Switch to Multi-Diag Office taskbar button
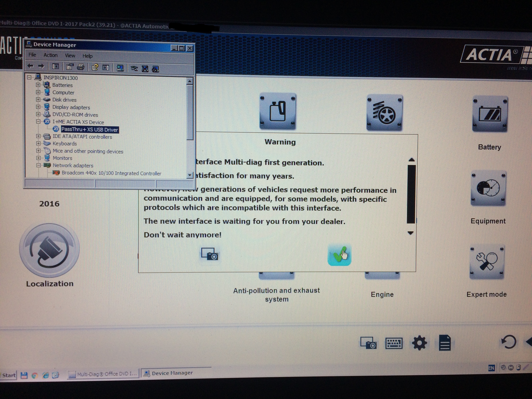Image resolution: width=532 pixels, height=399 pixels. 103,374
